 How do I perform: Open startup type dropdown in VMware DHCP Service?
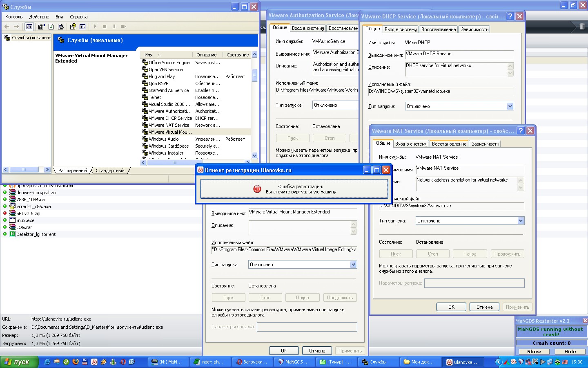[x=510, y=106]
